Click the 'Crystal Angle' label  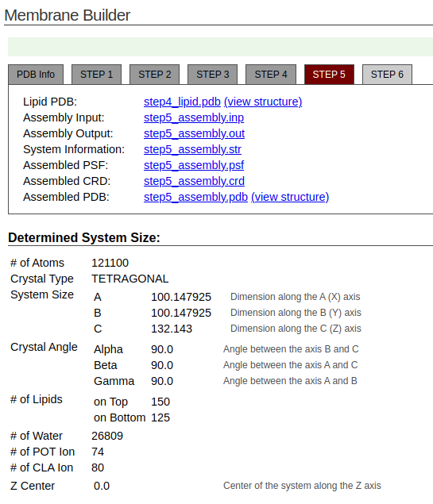point(44,347)
